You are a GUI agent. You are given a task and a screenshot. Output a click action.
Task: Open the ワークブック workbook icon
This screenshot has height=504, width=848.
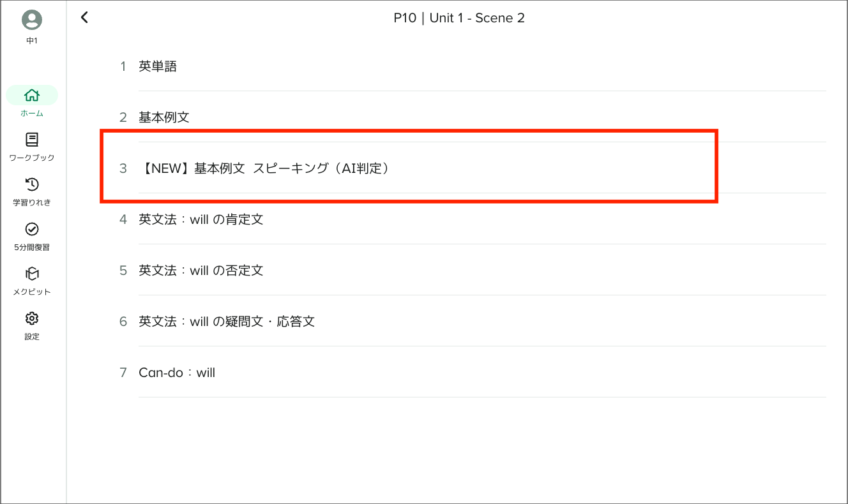32,140
